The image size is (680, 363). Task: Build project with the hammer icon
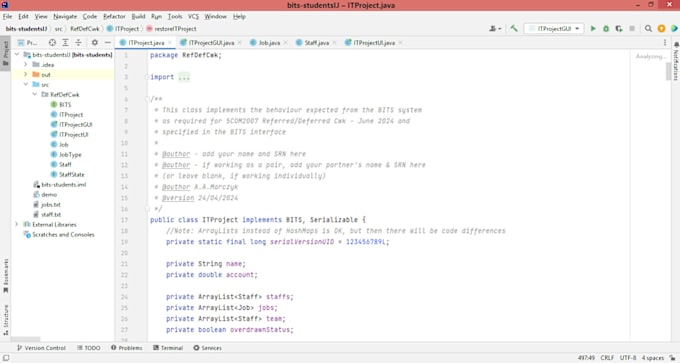[x=514, y=29]
